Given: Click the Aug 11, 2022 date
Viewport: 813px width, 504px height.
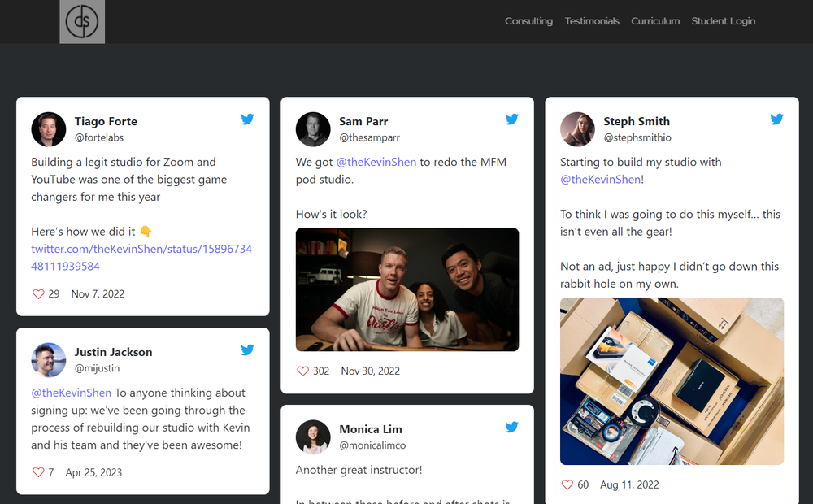Looking at the screenshot, I should coord(629,484).
